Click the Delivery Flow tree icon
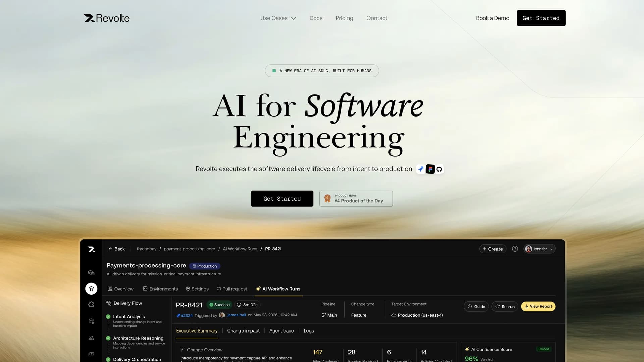This screenshot has width=644, height=362. [109, 303]
